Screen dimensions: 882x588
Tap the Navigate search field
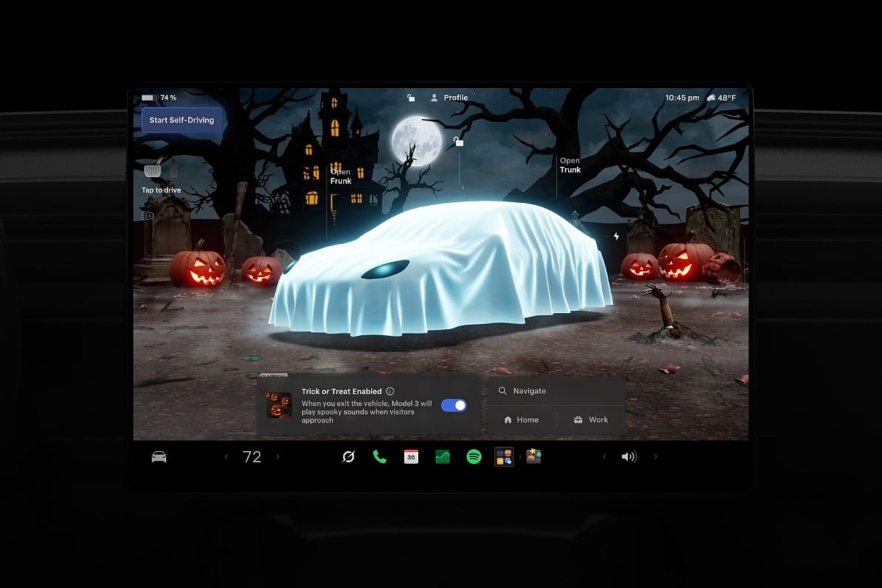coord(556,391)
